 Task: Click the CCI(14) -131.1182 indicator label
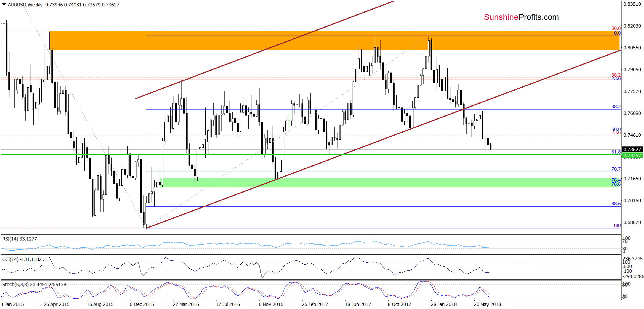pos(22,259)
